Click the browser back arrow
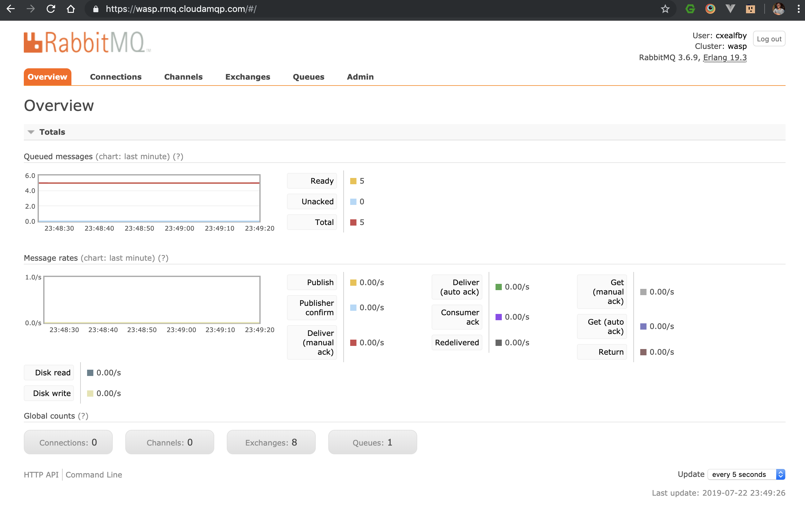The height and width of the screenshot is (532, 805). [11, 9]
